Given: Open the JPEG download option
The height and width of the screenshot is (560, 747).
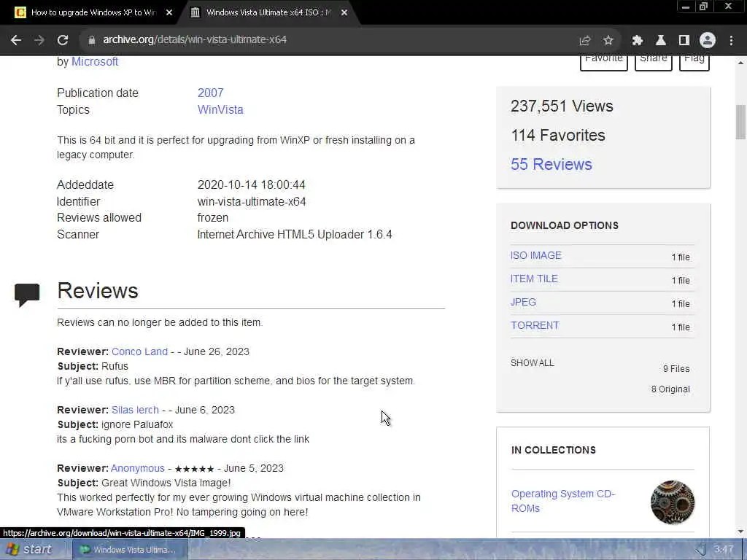Looking at the screenshot, I should tap(523, 302).
